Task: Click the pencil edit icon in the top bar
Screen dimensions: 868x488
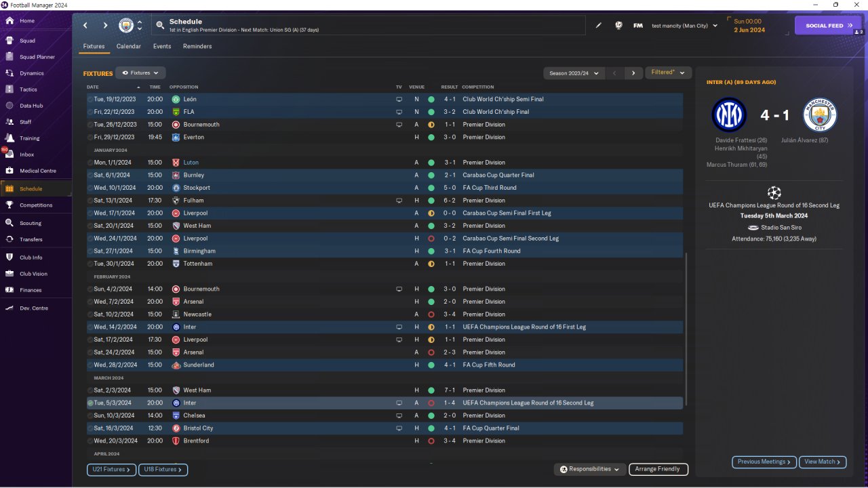Action: click(599, 26)
